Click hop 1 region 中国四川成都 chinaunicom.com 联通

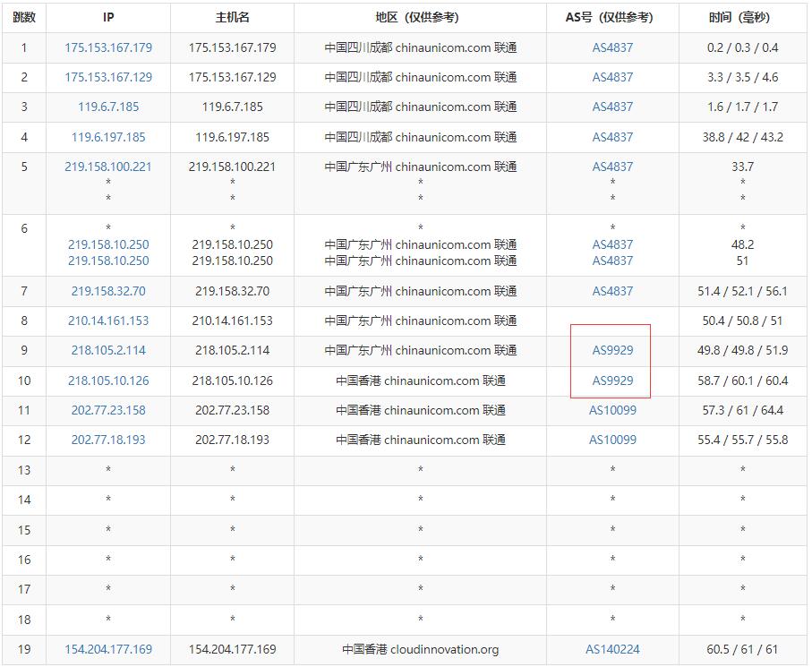421,47
